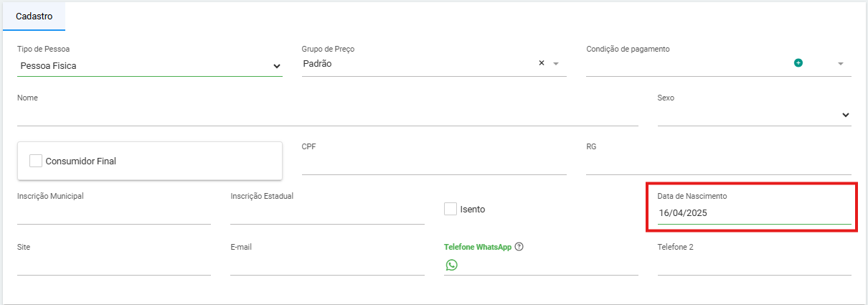Toggle the Isento checkbox
The width and height of the screenshot is (868, 305).
pos(450,209)
